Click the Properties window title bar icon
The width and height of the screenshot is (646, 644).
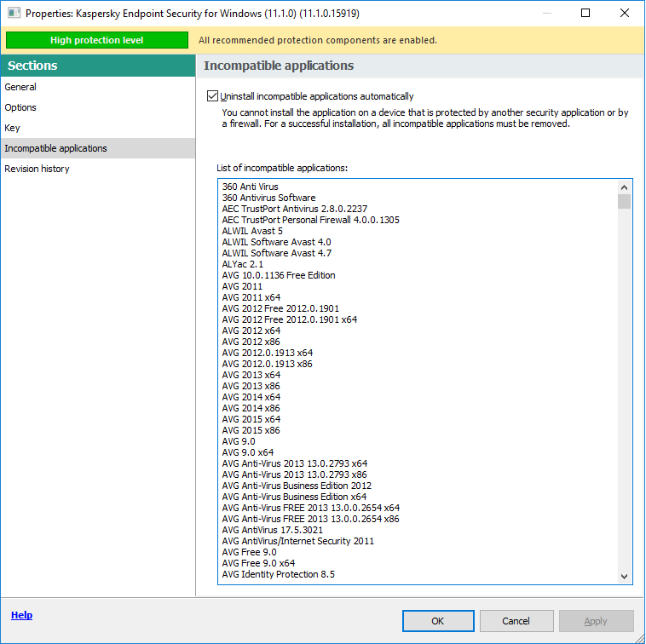(14, 13)
